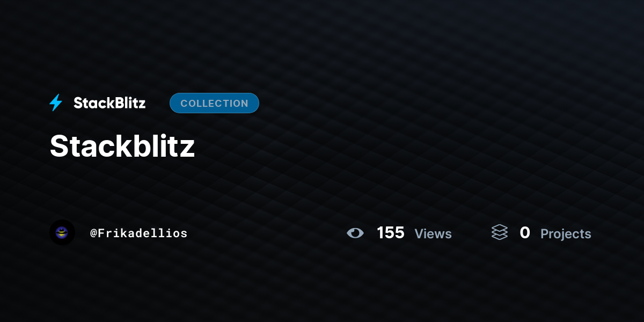
Task: Click the stacked layers projects icon
Action: tap(499, 232)
